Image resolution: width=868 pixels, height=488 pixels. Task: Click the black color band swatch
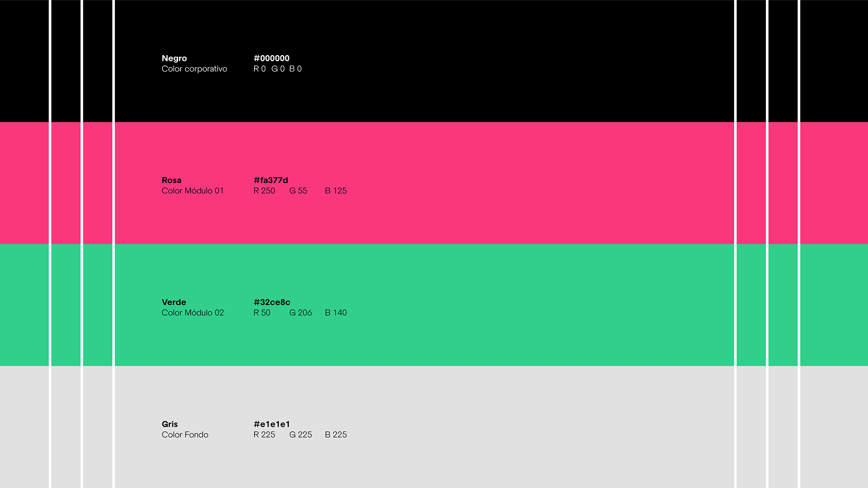coord(497,61)
